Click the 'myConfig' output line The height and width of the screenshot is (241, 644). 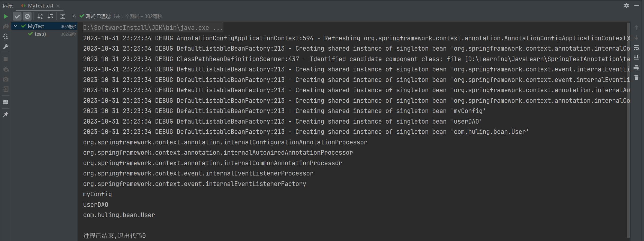coord(97,194)
